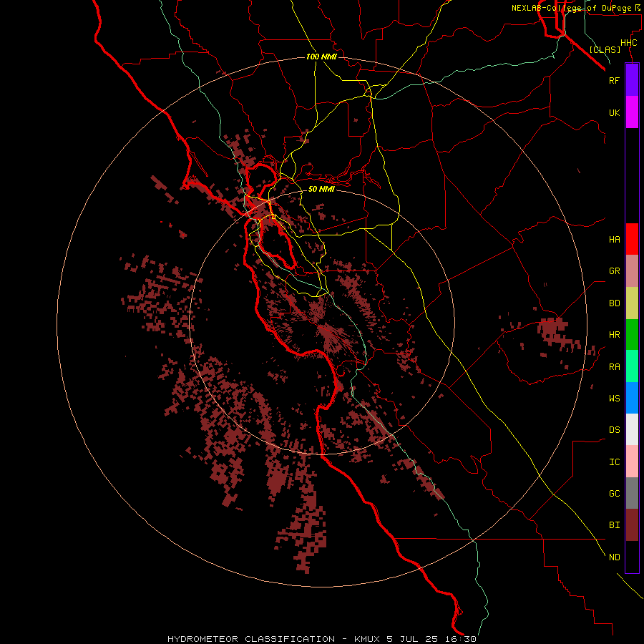The height and width of the screenshot is (644, 644).
Task: Click the WS legend label
Action: 614,398
